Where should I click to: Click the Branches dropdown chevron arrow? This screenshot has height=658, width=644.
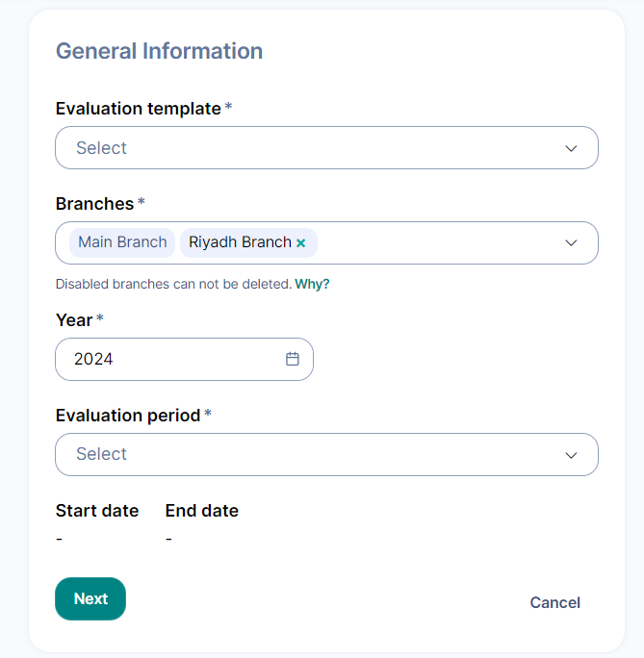[571, 242]
